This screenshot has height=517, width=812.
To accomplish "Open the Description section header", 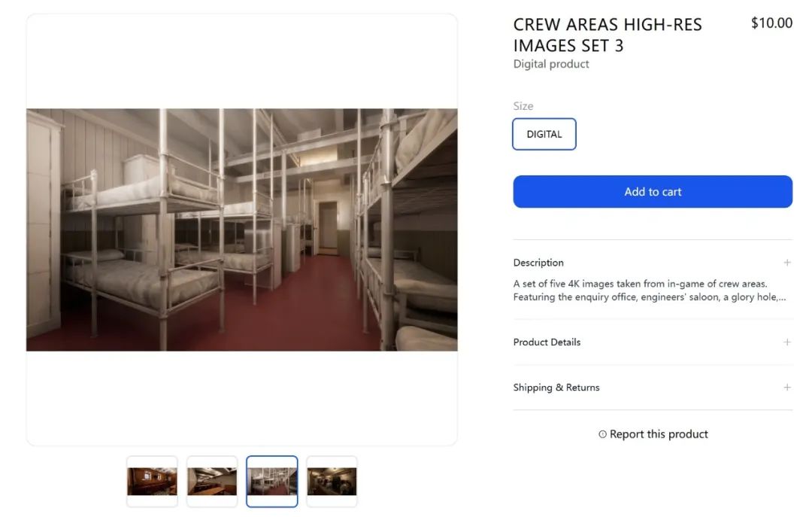I will [538, 263].
